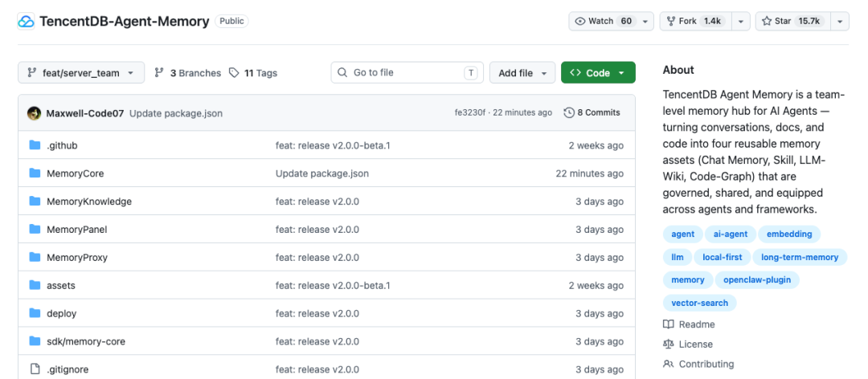Viewport: 868px width, 379px height.
Task: View 3 Branches
Action: pyautogui.click(x=187, y=72)
